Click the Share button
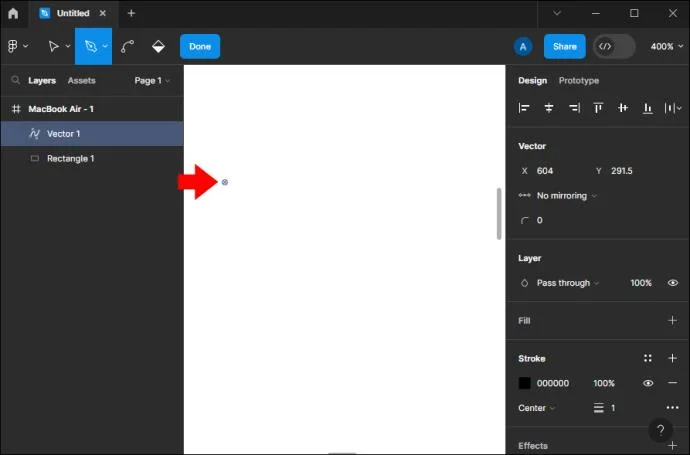This screenshot has width=690, height=455. click(x=565, y=46)
